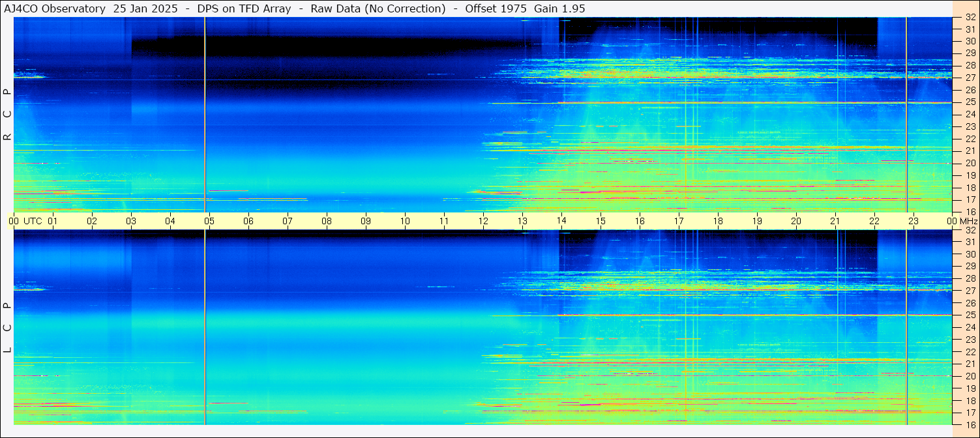Click the UTC label on the time axis
Image resolution: width=980 pixels, height=438 pixels.
click(x=33, y=221)
